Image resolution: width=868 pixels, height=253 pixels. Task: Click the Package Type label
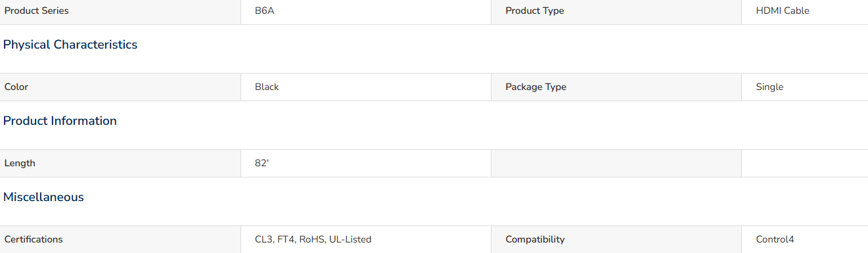click(x=536, y=87)
